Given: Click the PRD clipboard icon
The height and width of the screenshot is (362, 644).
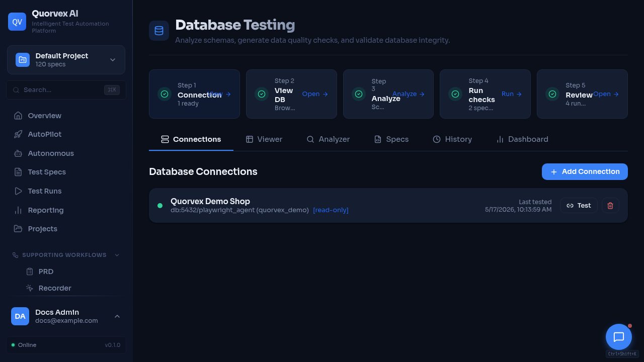Looking at the screenshot, I should point(30,271).
